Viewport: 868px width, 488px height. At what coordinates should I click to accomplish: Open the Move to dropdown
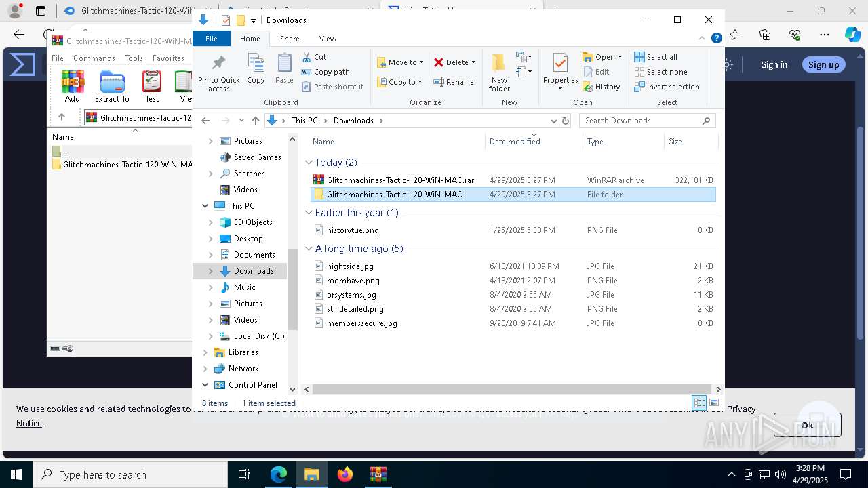[x=400, y=62]
